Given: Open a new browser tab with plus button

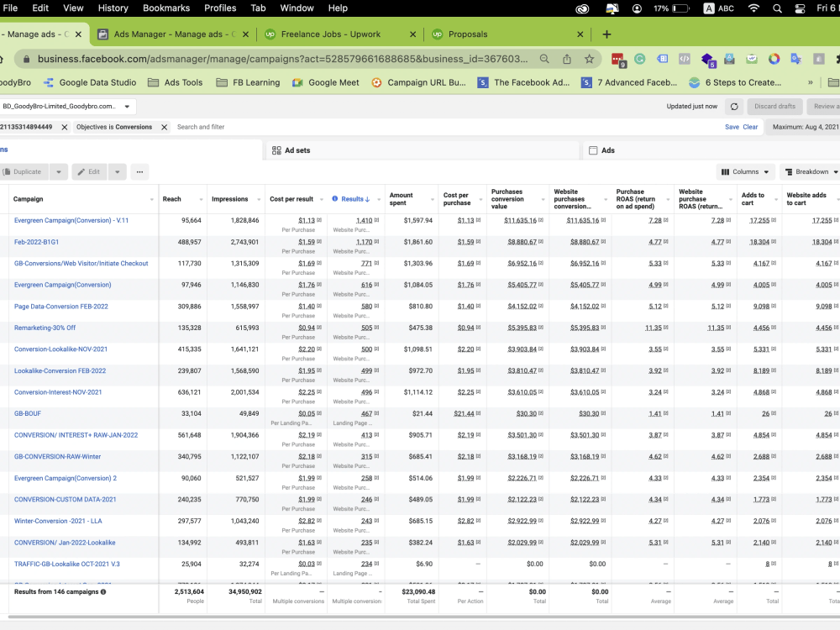Looking at the screenshot, I should click(606, 34).
